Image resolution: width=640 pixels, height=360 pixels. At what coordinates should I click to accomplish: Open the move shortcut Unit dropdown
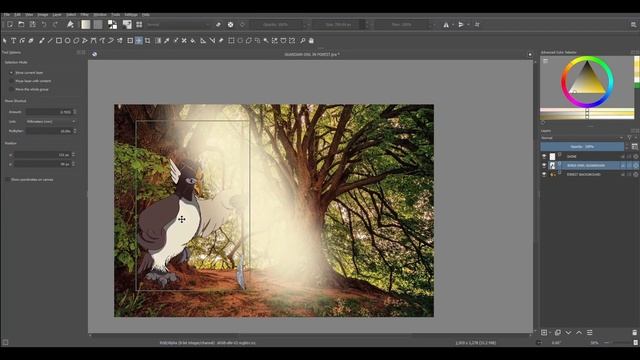coord(51,122)
